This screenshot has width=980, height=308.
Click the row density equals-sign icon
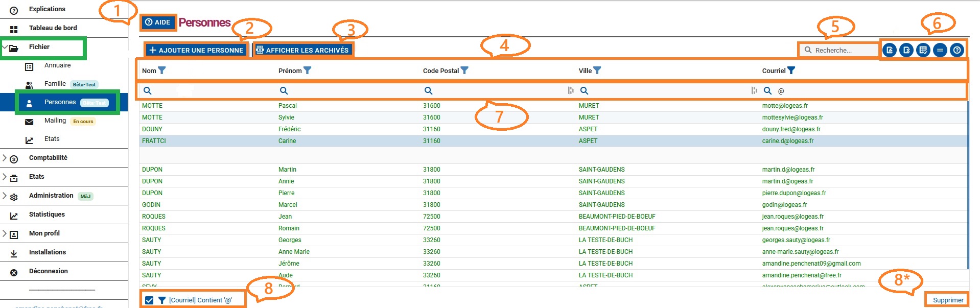pos(940,50)
